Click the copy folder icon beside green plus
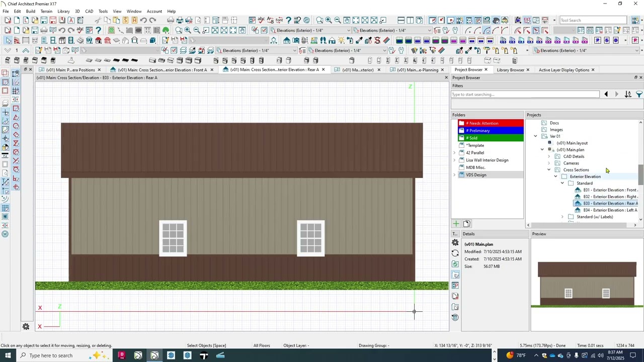 pos(466,224)
